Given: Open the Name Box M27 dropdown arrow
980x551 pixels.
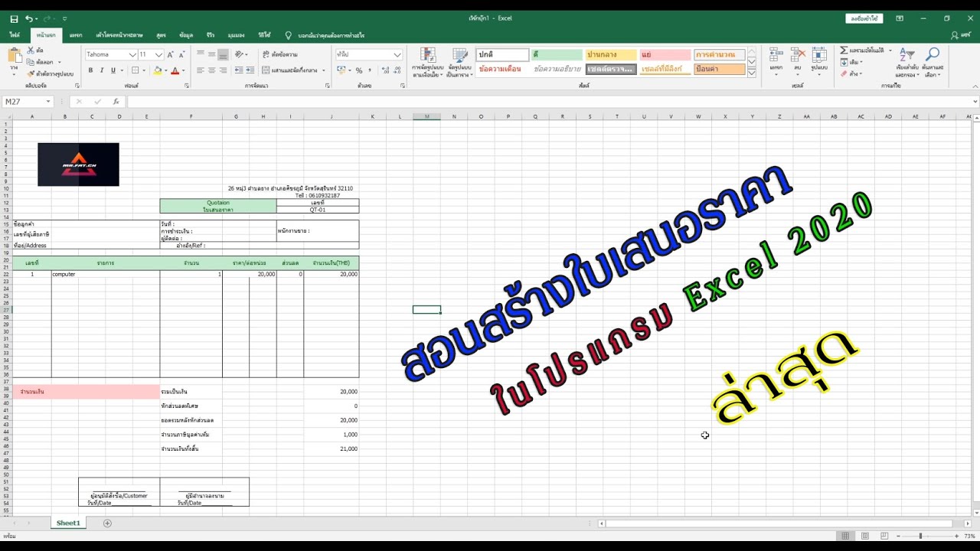Looking at the screenshot, I should (x=47, y=101).
